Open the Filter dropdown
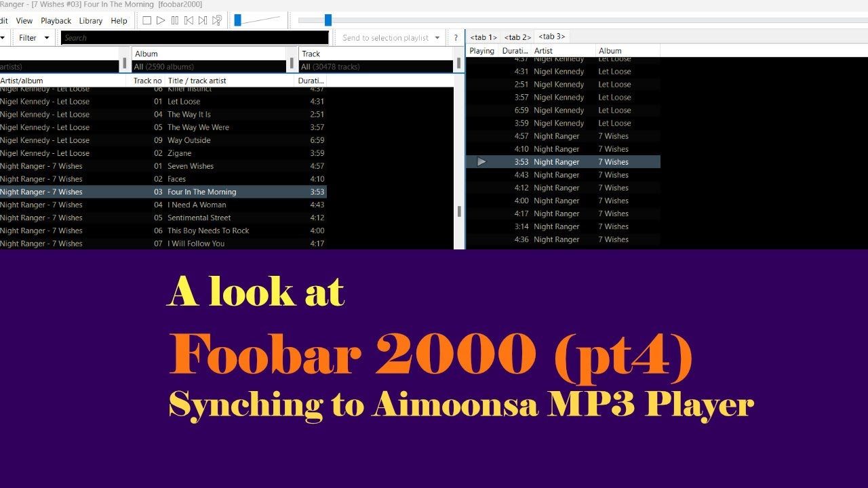 click(34, 38)
